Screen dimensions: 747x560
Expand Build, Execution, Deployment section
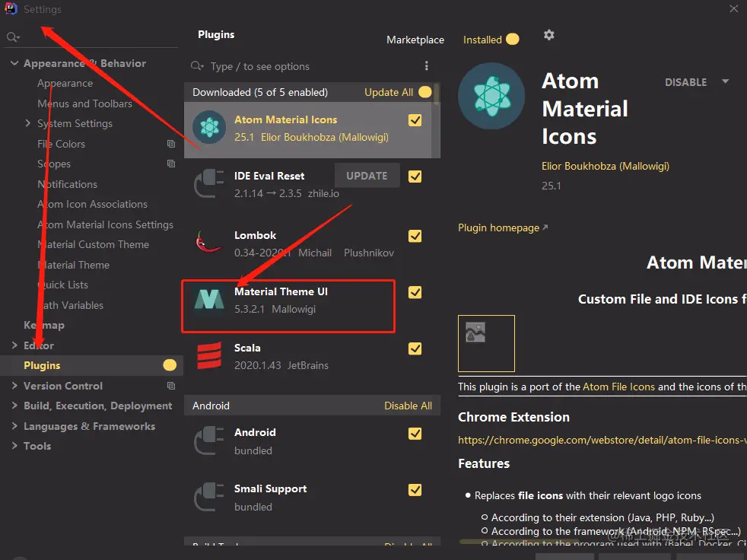click(14, 406)
